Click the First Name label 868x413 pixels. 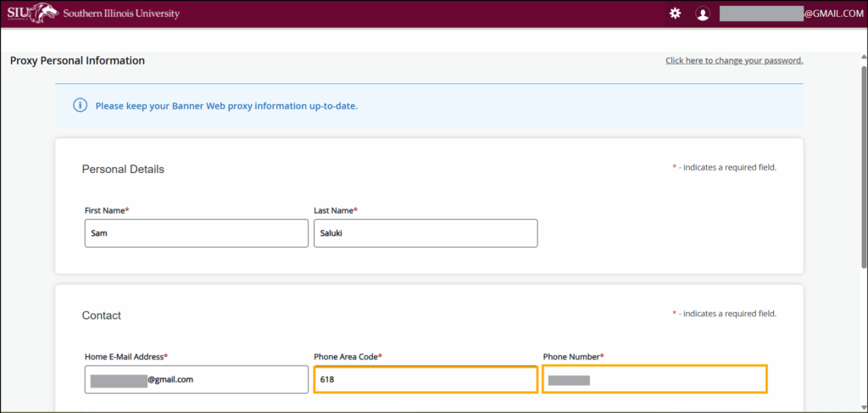(112, 210)
